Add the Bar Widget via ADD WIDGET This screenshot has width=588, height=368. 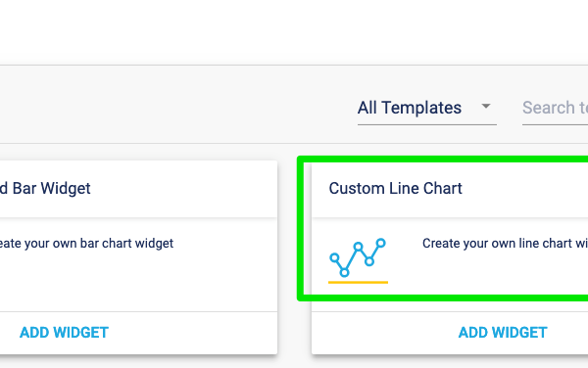pos(64,333)
